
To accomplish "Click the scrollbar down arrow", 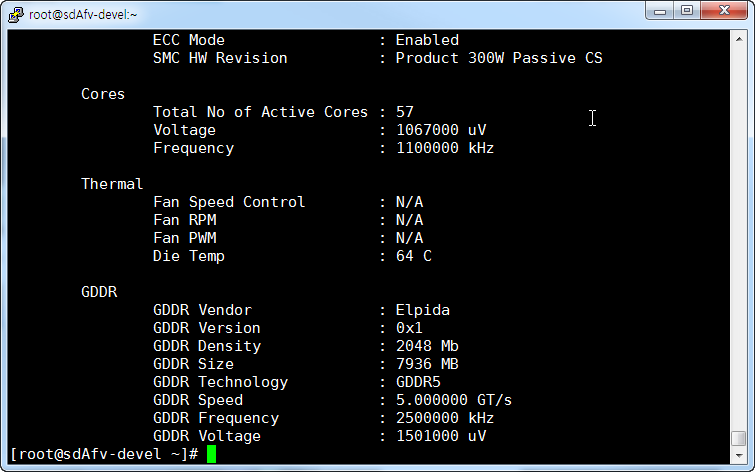I will coord(739,455).
